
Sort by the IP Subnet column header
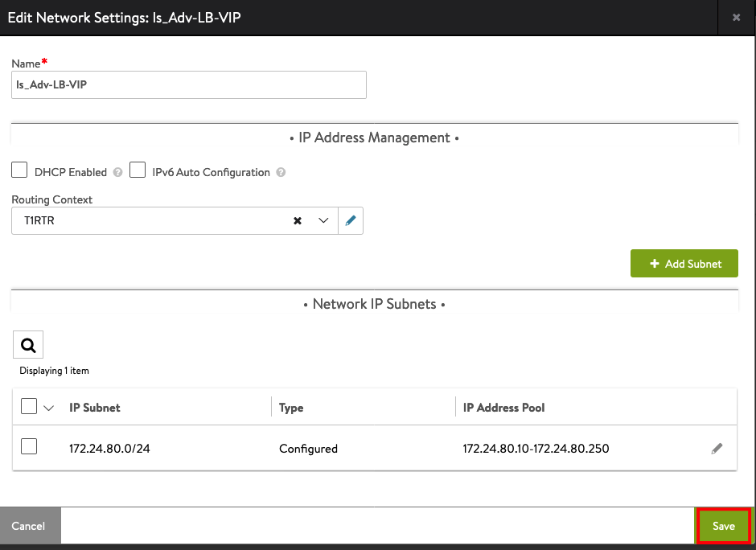[x=95, y=408]
